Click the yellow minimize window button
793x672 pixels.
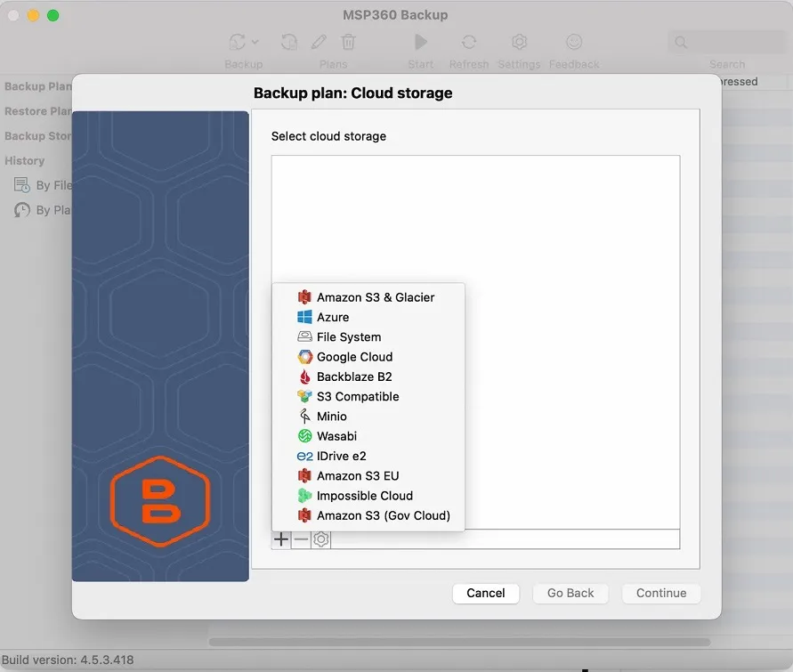tap(34, 16)
